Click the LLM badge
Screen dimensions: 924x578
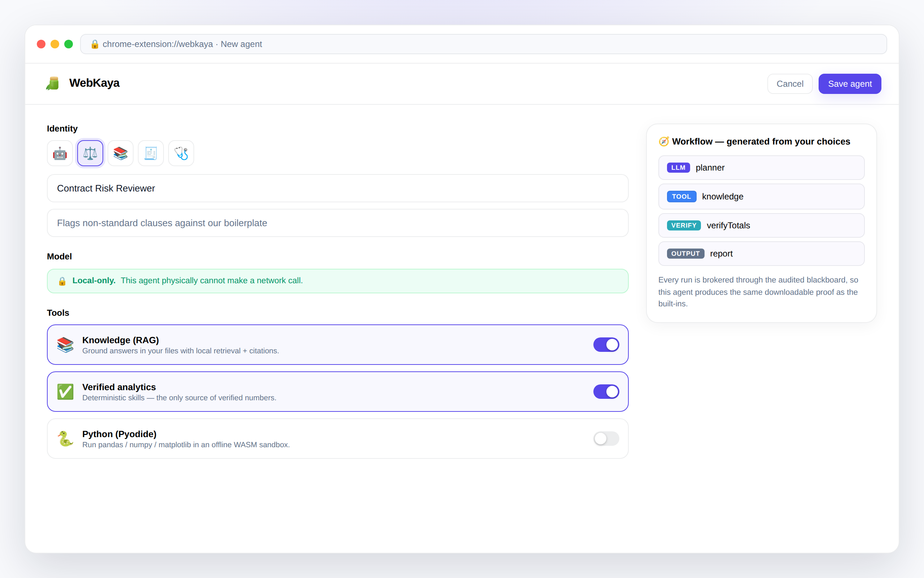(x=678, y=168)
